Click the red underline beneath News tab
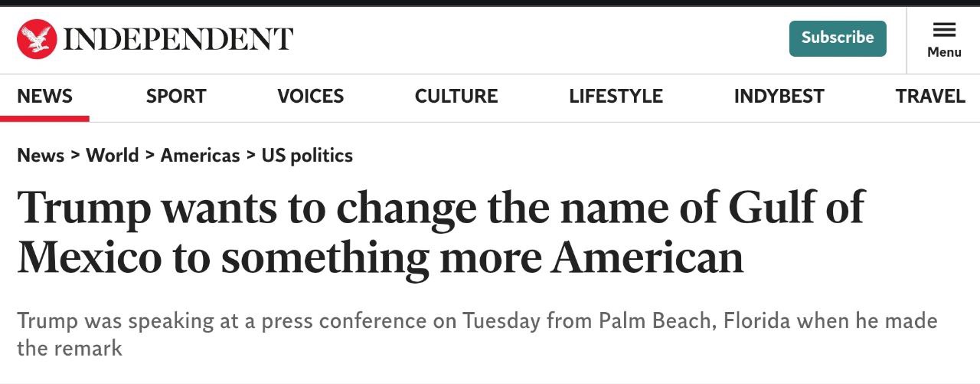 click(44, 119)
